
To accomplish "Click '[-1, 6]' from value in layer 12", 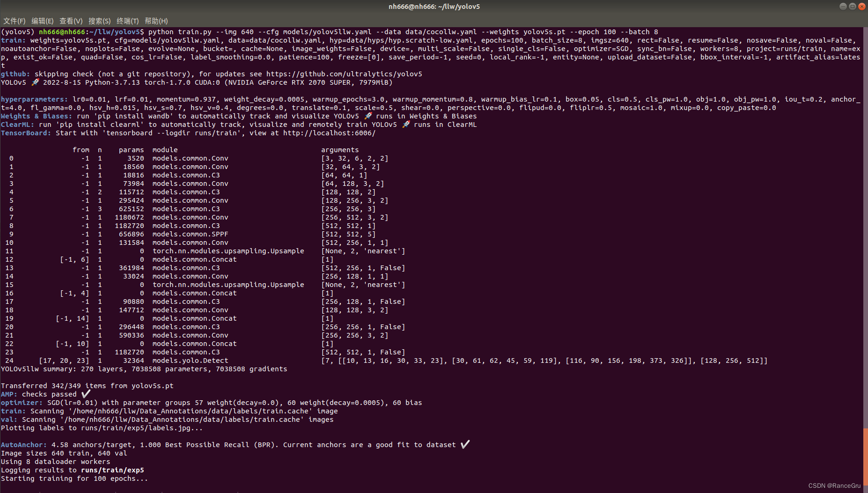I will pyautogui.click(x=74, y=259).
